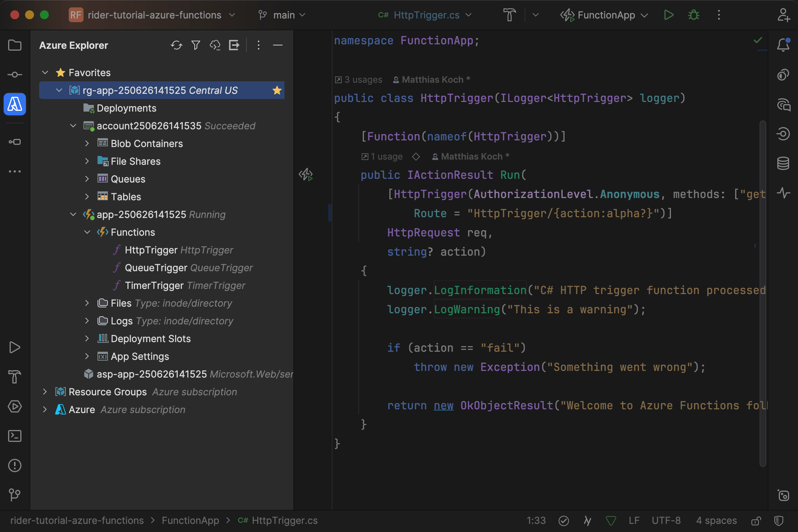Open the Commit tool window

coord(15,74)
